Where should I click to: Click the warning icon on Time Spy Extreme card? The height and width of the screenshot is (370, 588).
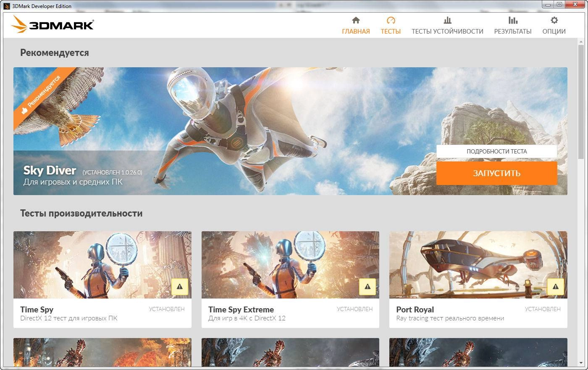point(367,287)
